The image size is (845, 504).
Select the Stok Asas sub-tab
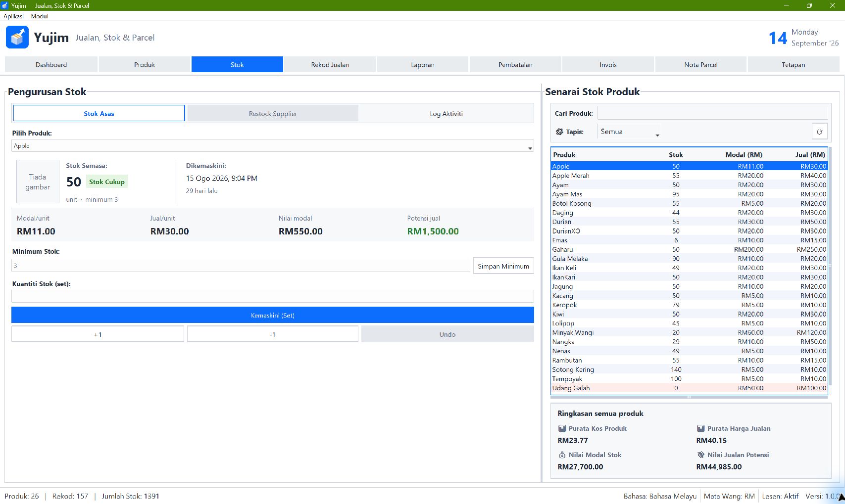[x=99, y=113]
